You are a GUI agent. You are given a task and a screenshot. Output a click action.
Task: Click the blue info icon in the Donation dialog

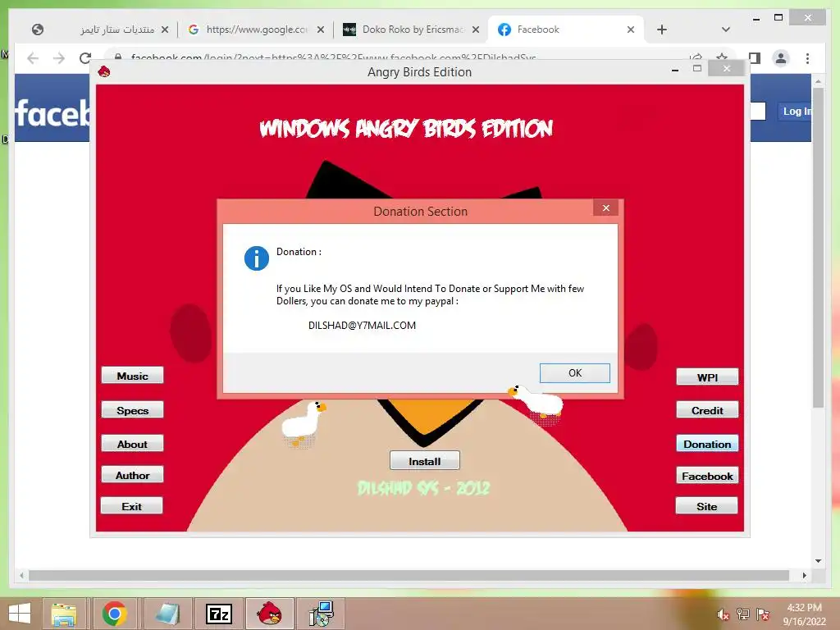257,258
